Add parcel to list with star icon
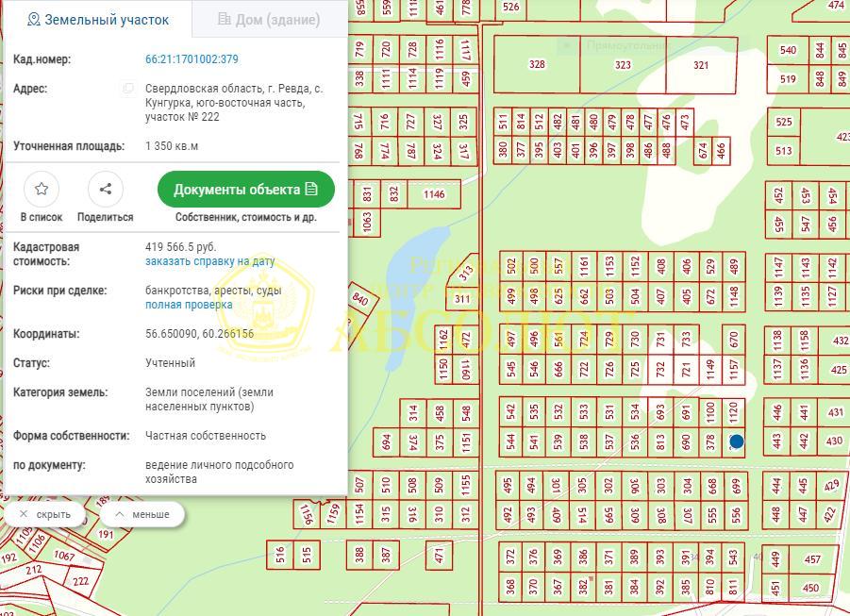Screen dimensions: 850x616 (42, 189)
